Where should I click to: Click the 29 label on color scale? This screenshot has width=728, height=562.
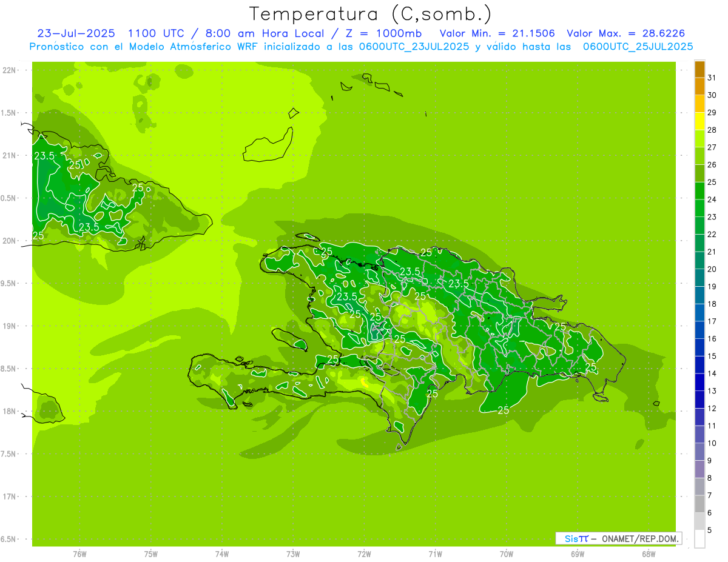(x=712, y=113)
